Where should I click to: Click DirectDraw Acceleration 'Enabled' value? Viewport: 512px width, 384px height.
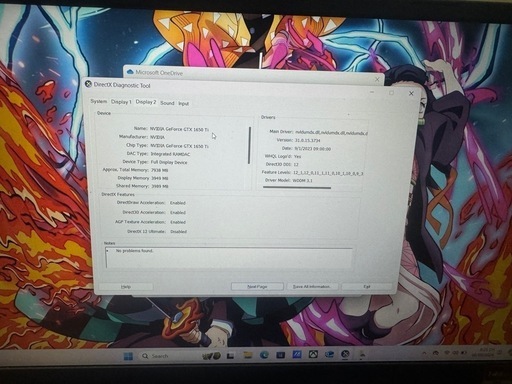click(x=178, y=203)
